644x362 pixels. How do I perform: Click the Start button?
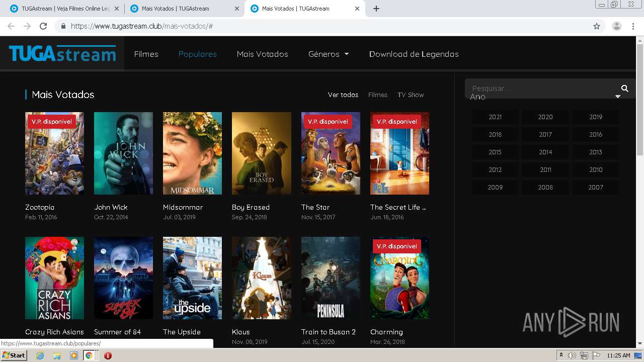pos(14,355)
